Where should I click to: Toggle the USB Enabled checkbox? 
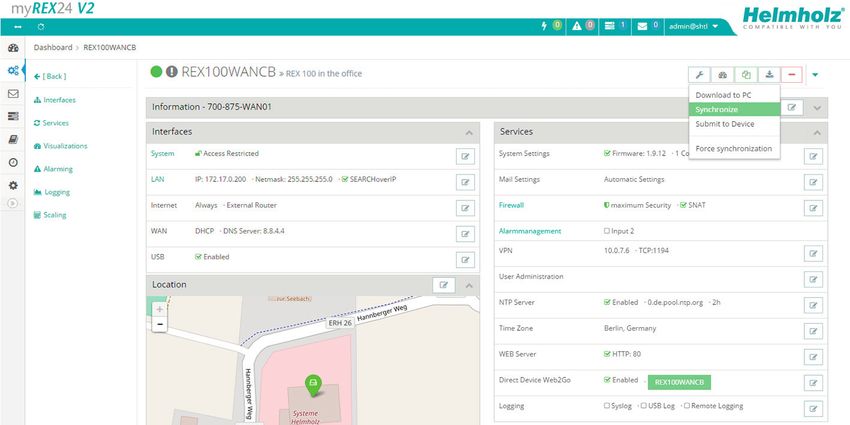pos(198,256)
